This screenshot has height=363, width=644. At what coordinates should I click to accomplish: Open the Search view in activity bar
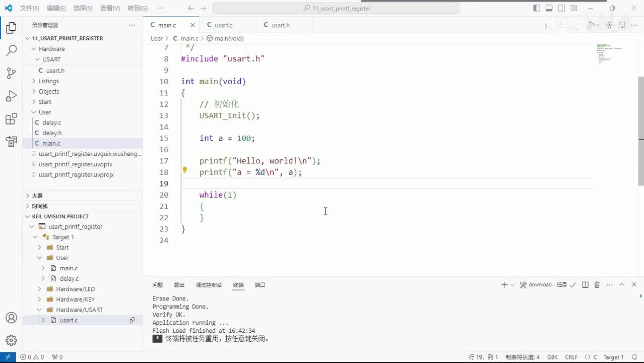pyautogui.click(x=11, y=50)
